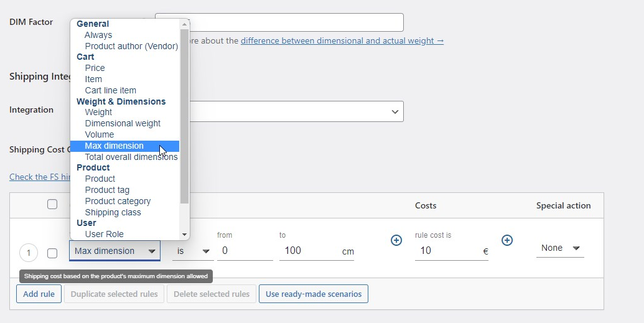Open the "is" operator dropdown
The width and height of the screenshot is (644, 323).
tap(193, 251)
